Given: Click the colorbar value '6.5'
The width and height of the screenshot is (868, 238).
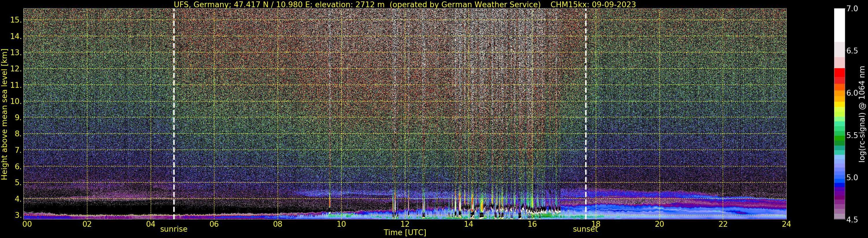Looking at the screenshot, I should 852,51.
